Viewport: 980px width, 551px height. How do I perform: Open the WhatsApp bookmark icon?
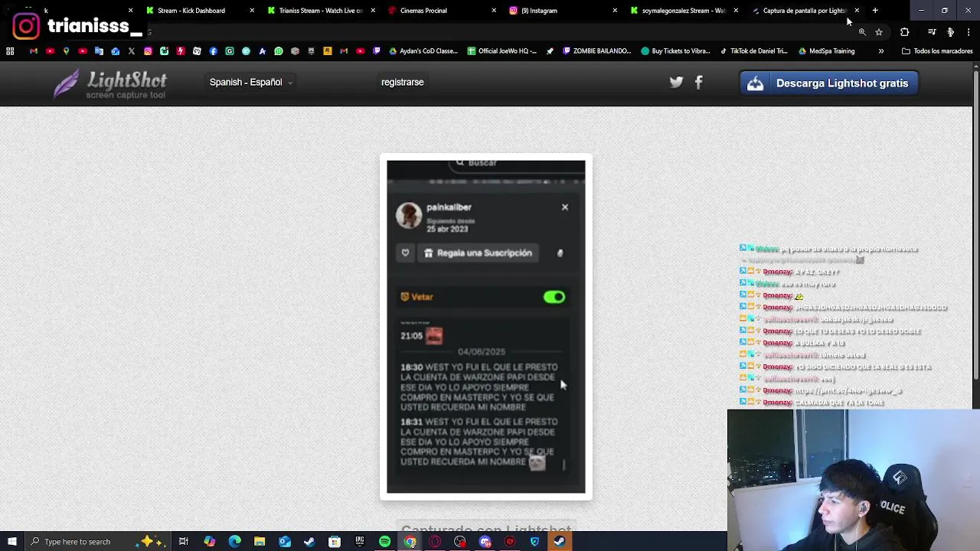[279, 51]
